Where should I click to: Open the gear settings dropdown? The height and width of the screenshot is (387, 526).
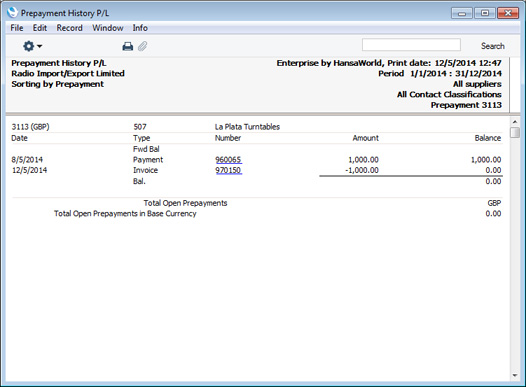(x=32, y=46)
